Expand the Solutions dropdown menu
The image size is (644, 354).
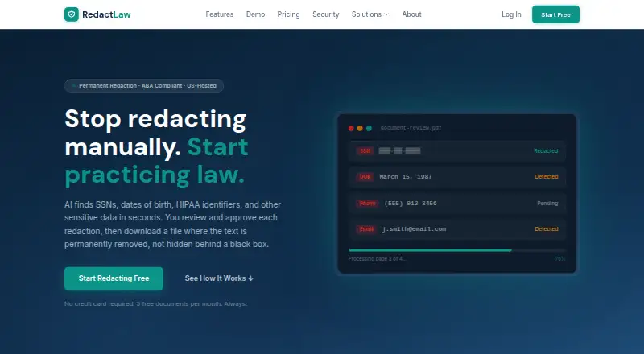[370, 14]
